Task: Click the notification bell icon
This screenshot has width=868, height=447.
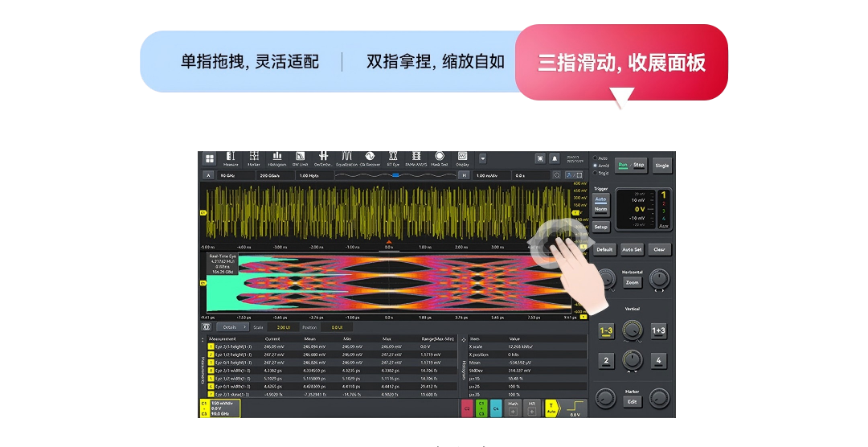Action: (x=555, y=158)
